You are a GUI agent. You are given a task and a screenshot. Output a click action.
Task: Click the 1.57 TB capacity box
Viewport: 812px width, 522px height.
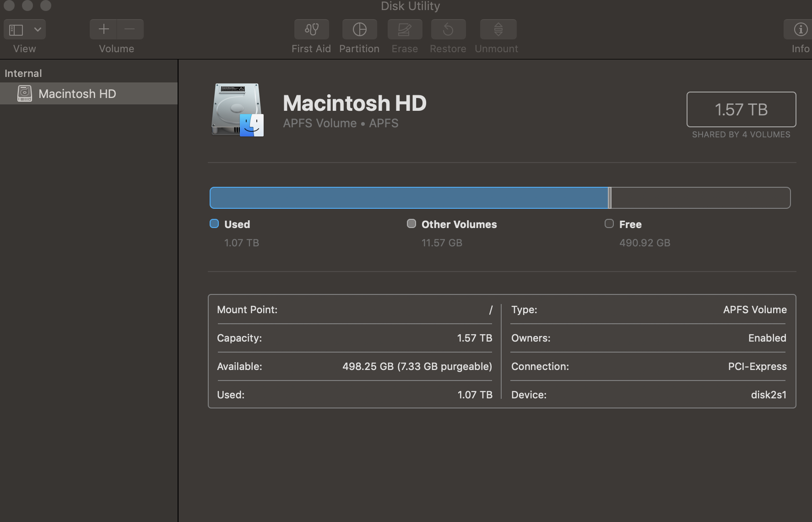(x=741, y=109)
